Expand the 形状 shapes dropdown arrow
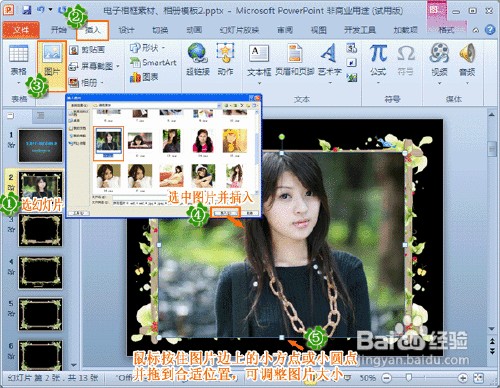The image size is (500, 388). (x=163, y=48)
